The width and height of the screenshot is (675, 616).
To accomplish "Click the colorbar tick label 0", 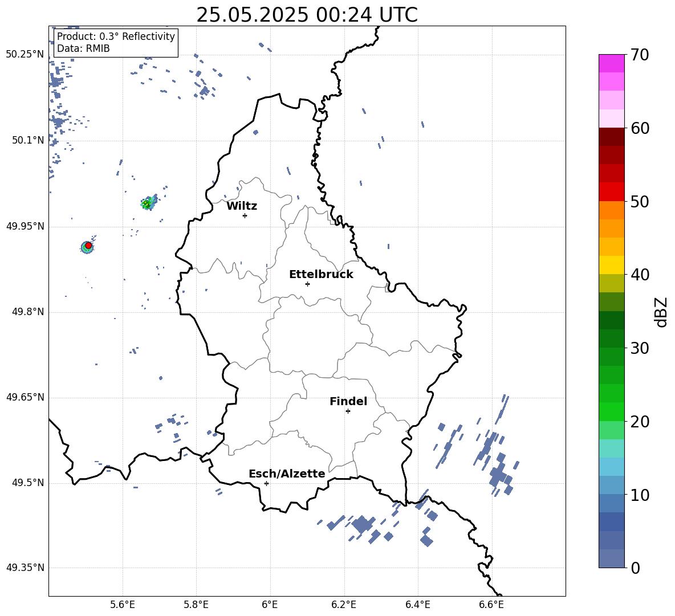I will 636,568.
